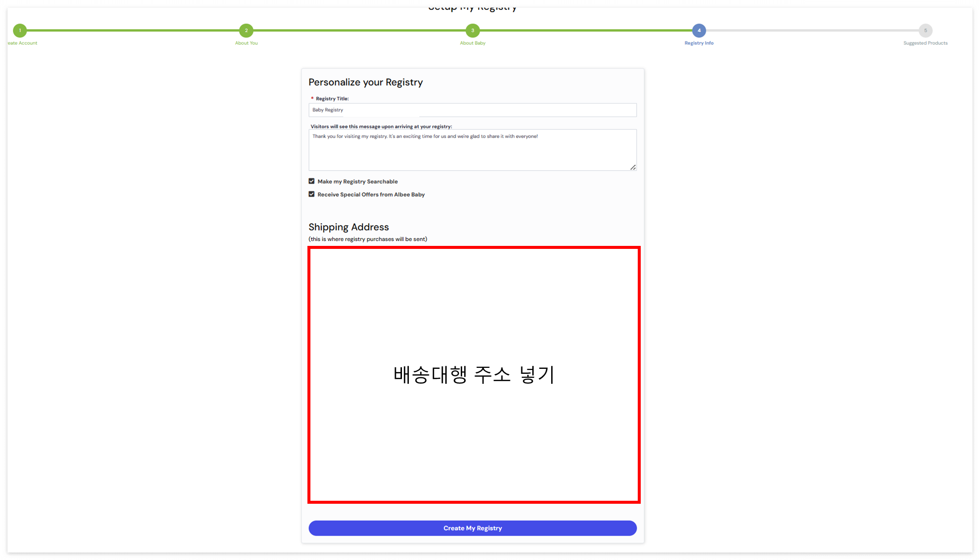The width and height of the screenshot is (980, 560).
Task: Click the Korean text in the red box
Action: pos(474,374)
